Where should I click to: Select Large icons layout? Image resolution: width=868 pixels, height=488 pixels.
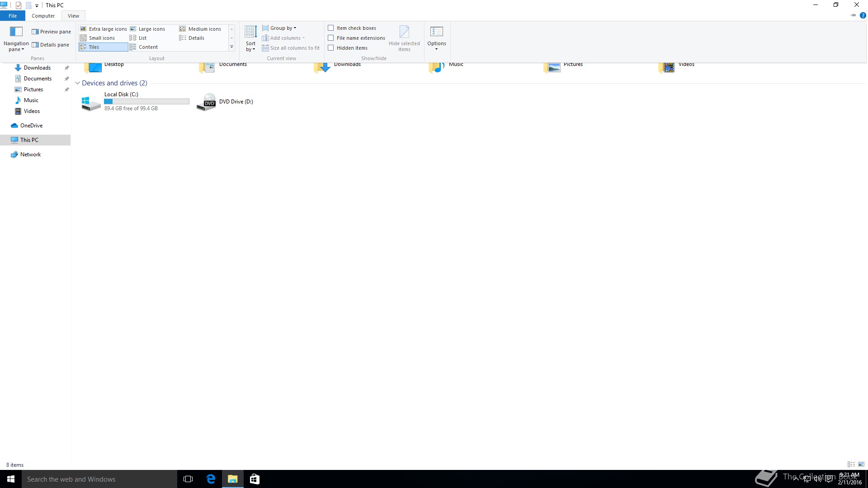click(148, 29)
